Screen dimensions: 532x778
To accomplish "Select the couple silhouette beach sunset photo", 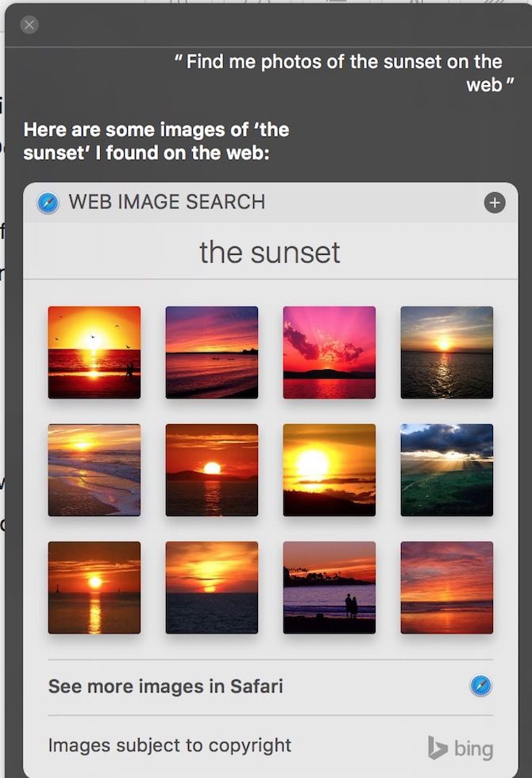I will tap(330, 587).
